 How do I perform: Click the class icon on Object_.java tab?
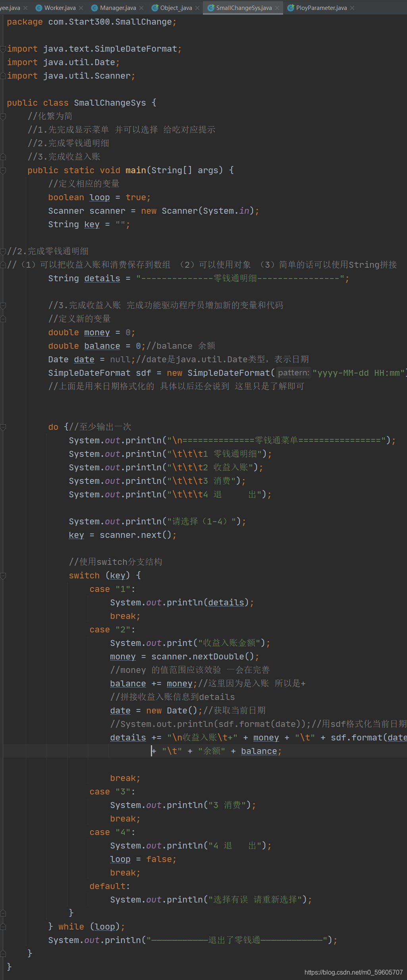tap(155, 8)
